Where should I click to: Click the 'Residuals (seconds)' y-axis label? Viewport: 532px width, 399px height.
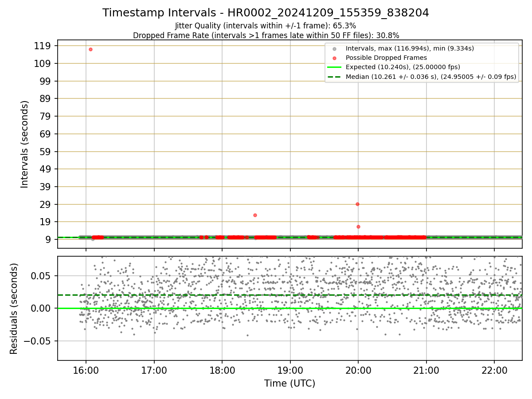[x=14, y=309]
